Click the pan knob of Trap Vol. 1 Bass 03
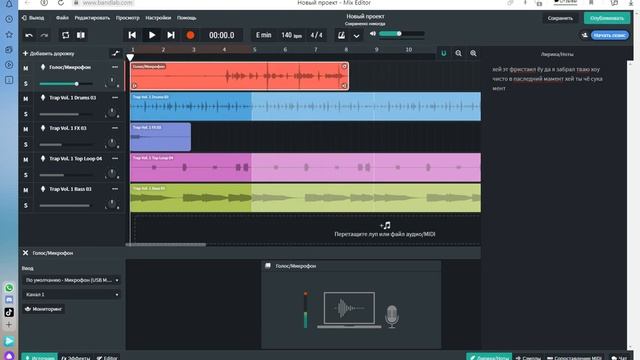Screen dimensions: 640x360 point(111,204)
